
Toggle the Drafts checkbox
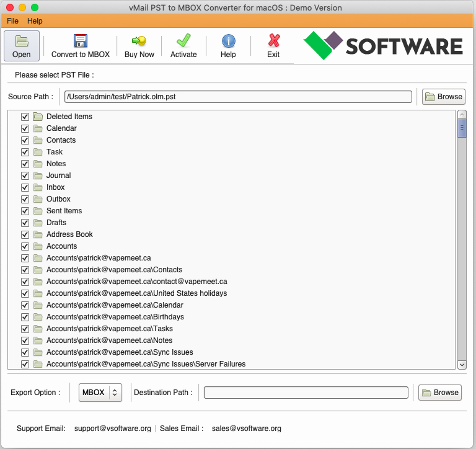pos(25,223)
